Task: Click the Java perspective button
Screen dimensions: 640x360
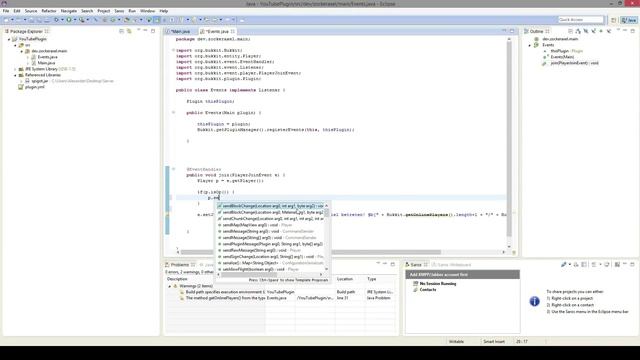Action: pyautogui.click(x=629, y=20)
